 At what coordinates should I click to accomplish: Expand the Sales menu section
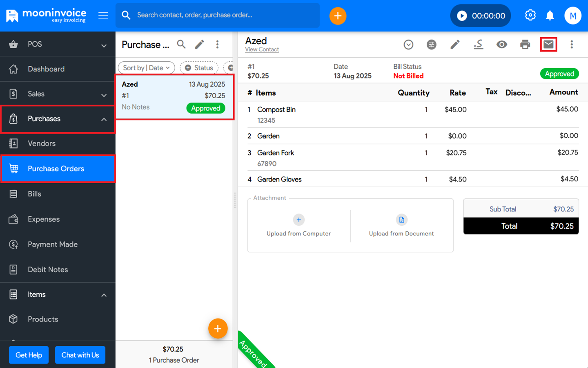coord(104,94)
